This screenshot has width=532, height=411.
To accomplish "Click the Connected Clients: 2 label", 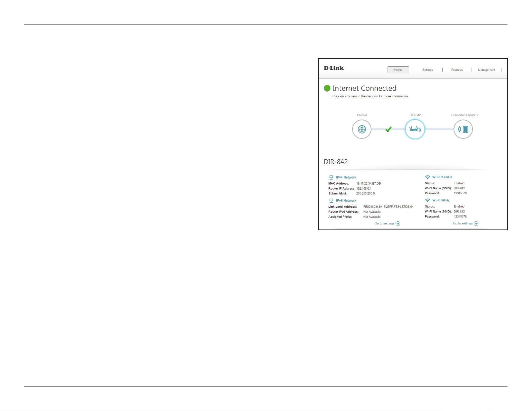I will pos(465,115).
